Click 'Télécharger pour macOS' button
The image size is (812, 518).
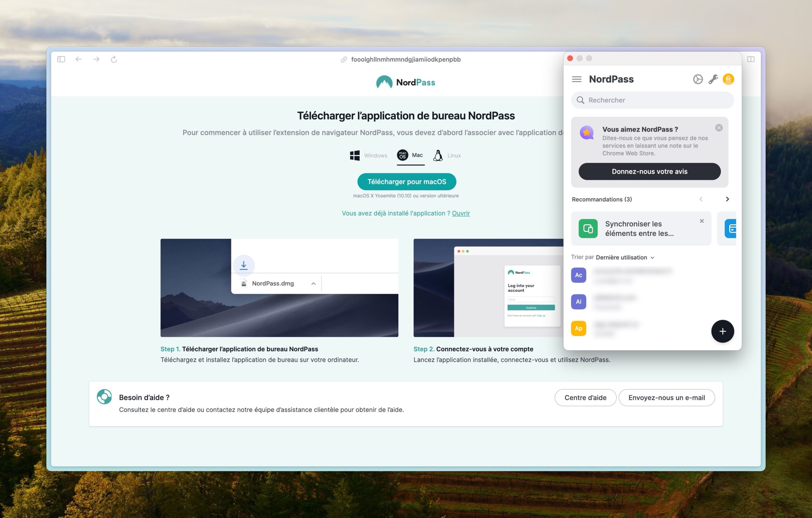point(407,182)
